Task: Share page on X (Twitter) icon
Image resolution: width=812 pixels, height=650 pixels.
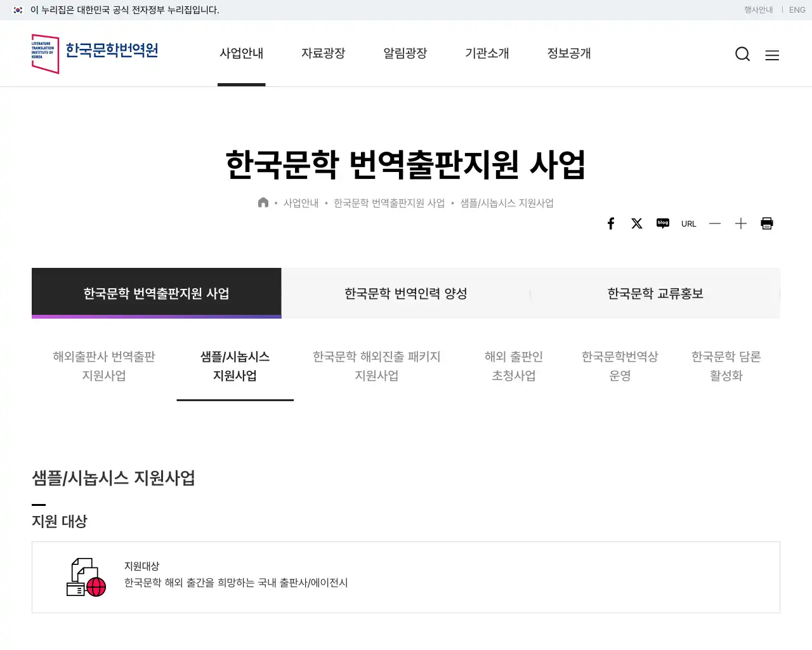Action: coord(637,223)
